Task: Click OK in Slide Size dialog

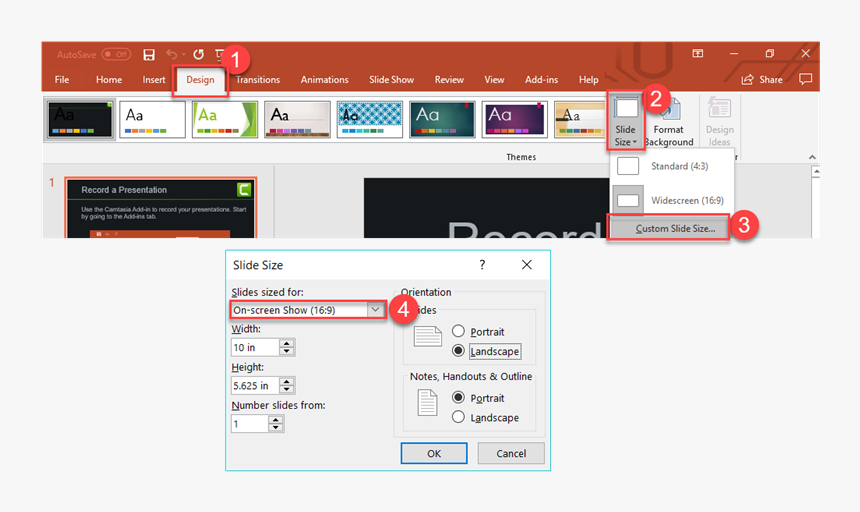Action: coord(434,453)
